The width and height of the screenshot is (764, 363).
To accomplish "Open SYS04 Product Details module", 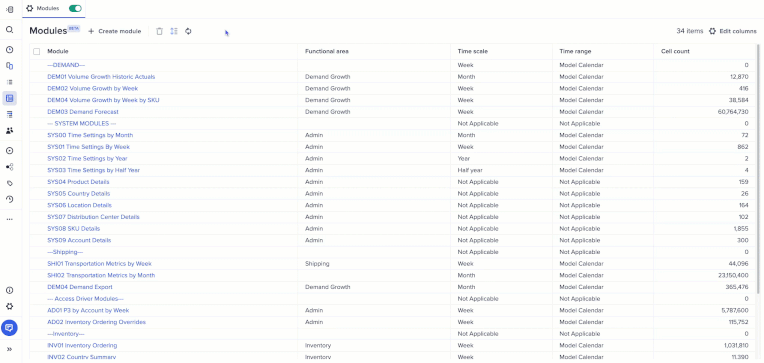I will click(x=78, y=182).
